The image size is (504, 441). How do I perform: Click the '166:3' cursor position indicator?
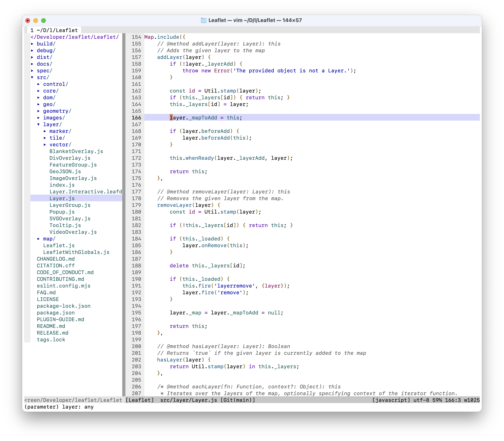(x=453, y=400)
